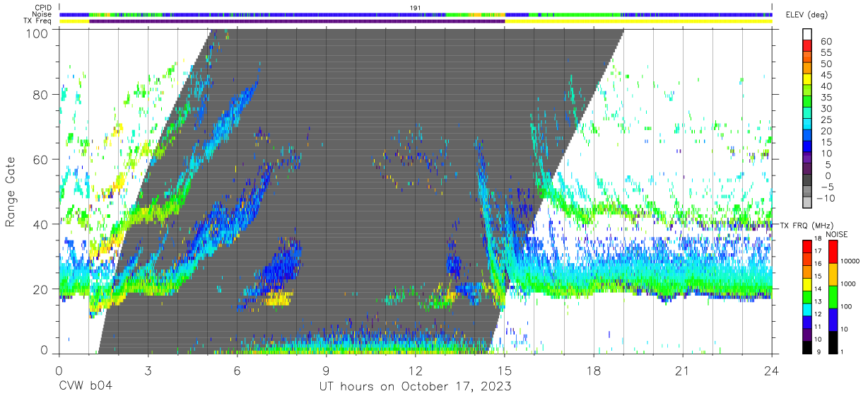Click the '10000' label on NOISE legend

849,262
